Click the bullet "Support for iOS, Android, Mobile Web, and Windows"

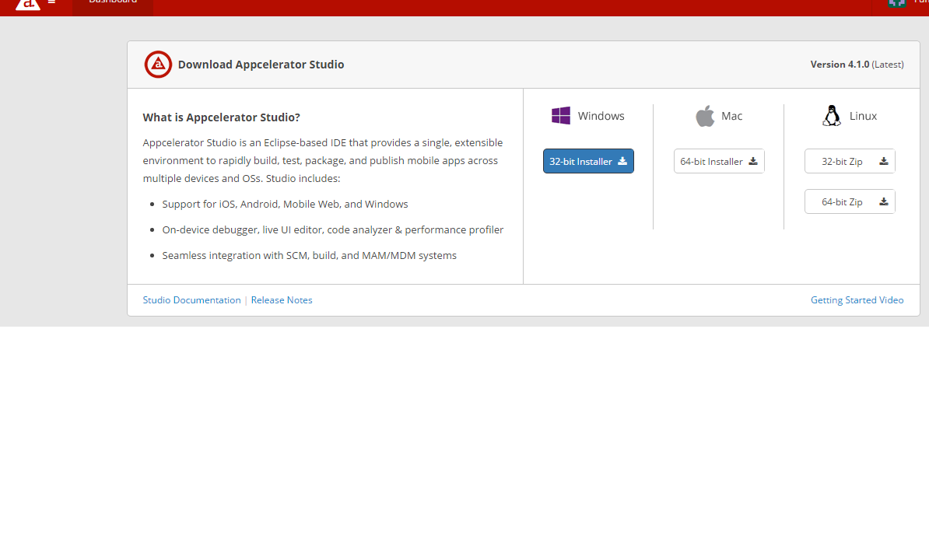click(x=285, y=205)
